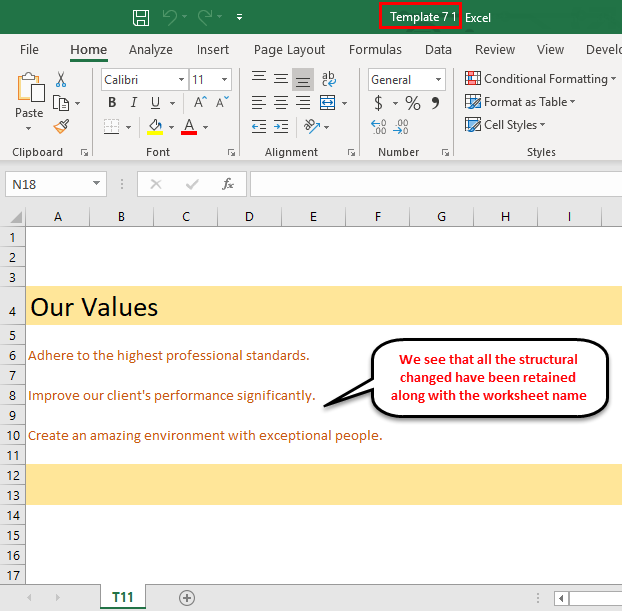Image resolution: width=622 pixels, height=611 pixels.
Task: Click Increase Font Size icon
Action: pyautogui.click(x=200, y=102)
